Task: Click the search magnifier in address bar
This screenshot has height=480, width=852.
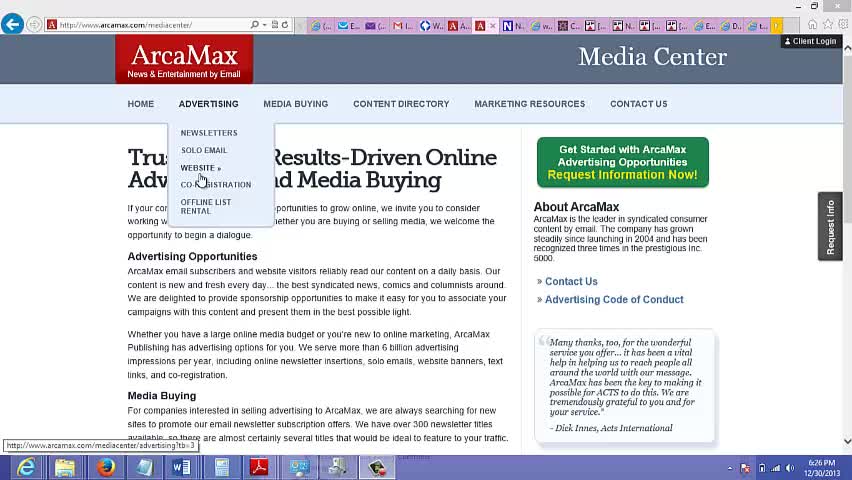Action: (254, 25)
